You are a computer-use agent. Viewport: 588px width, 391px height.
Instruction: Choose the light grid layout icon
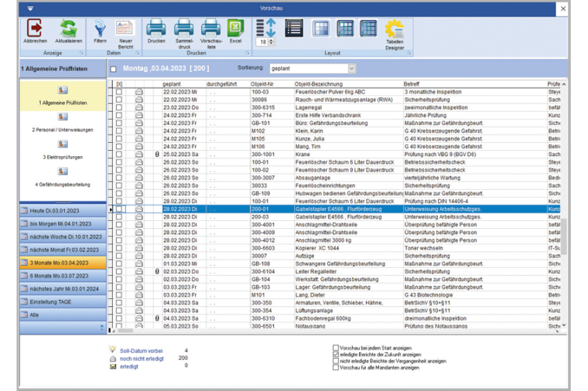(321, 28)
